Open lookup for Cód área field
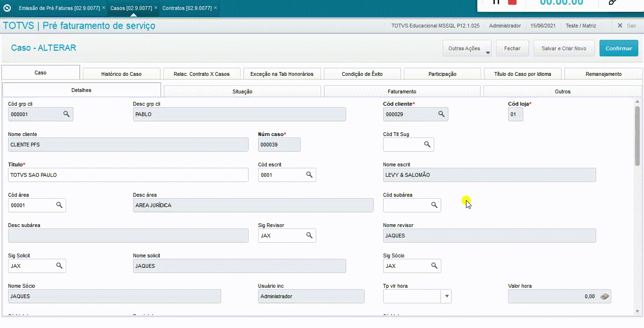Image resolution: width=644 pixels, height=328 pixels. [59, 205]
